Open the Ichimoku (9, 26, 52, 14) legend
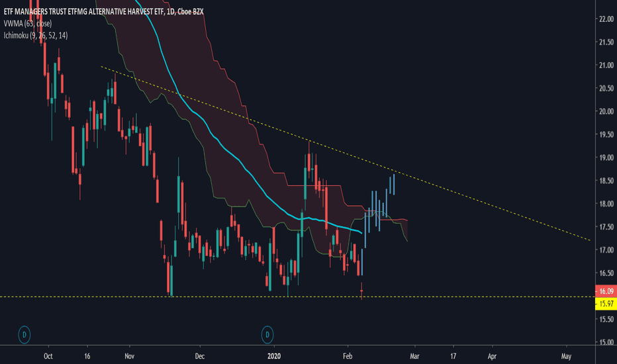The image size is (617, 364). coord(35,36)
